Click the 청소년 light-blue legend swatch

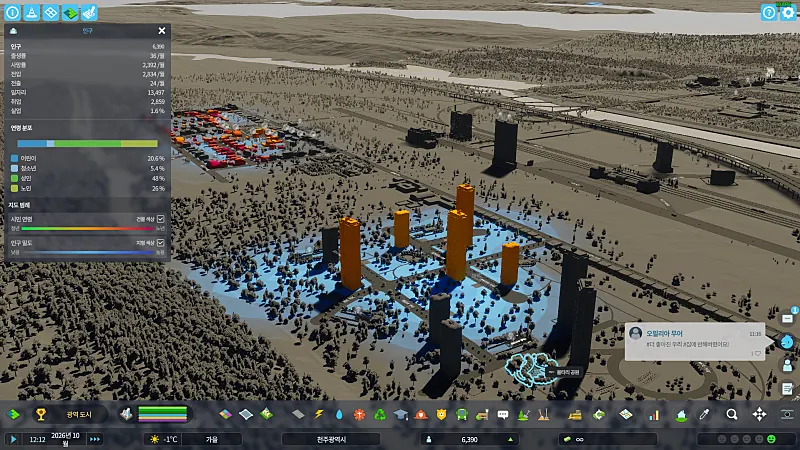tap(14, 168)
